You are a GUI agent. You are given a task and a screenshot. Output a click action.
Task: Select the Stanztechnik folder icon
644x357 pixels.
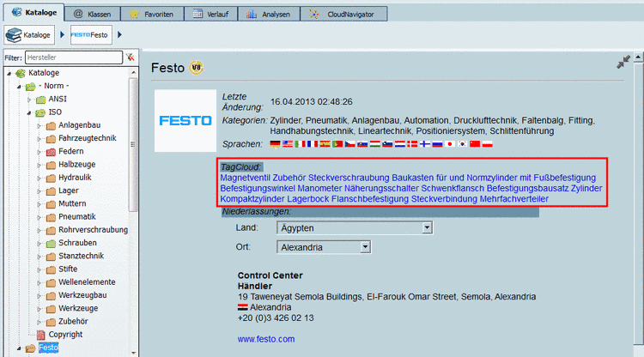(51, 257)
